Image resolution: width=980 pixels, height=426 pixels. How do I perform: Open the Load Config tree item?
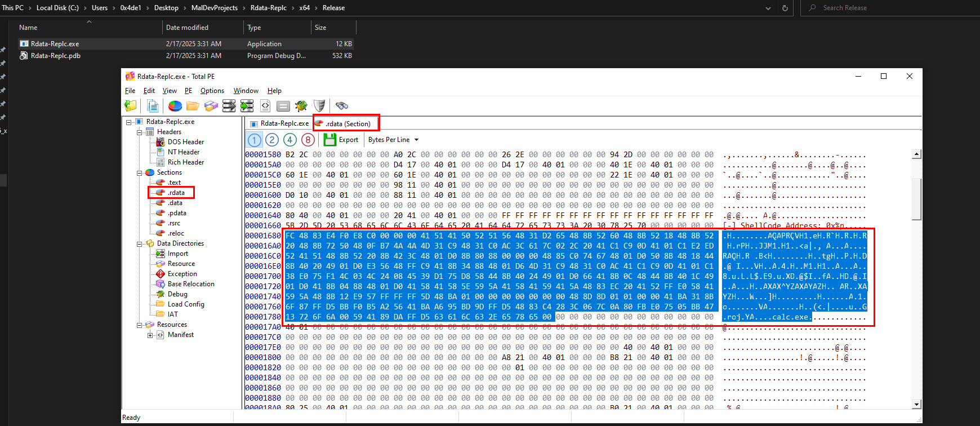tap(186, 304)
